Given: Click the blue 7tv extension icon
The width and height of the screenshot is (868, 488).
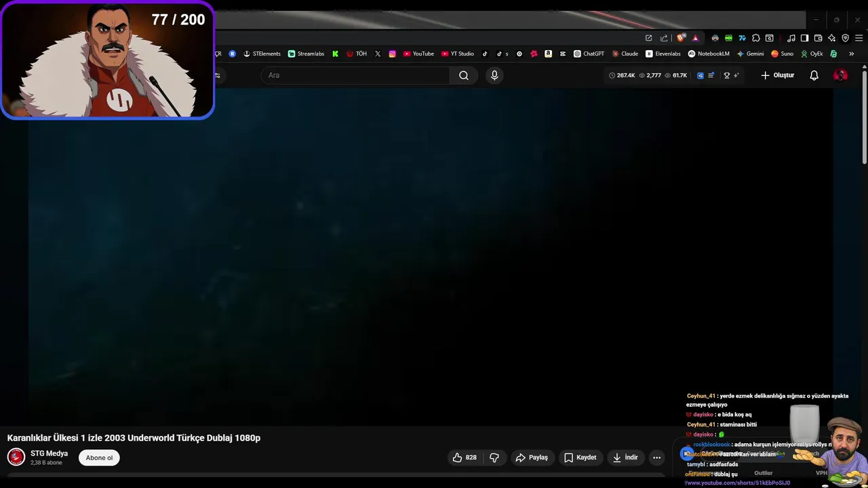Looking at the screenshot, I should coord(742,38).
